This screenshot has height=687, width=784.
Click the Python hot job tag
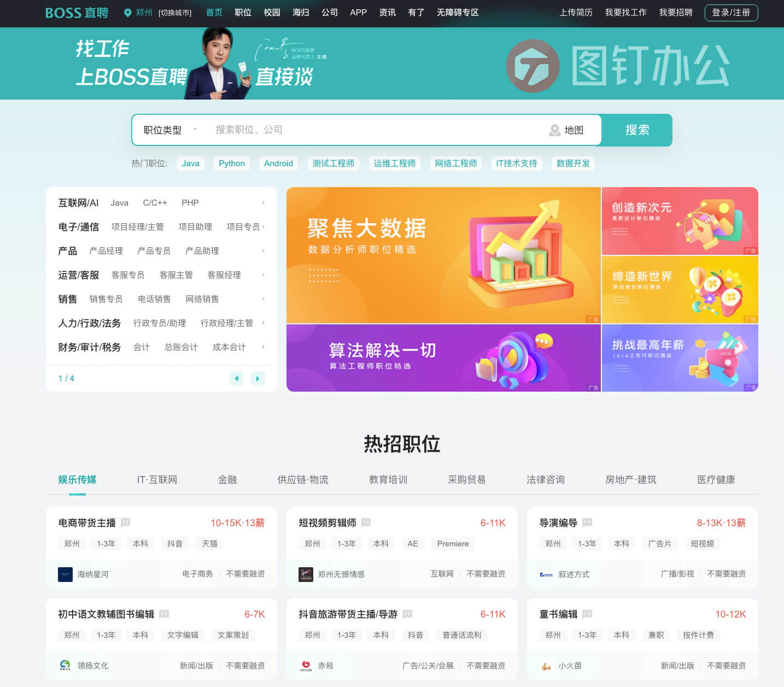232,164
